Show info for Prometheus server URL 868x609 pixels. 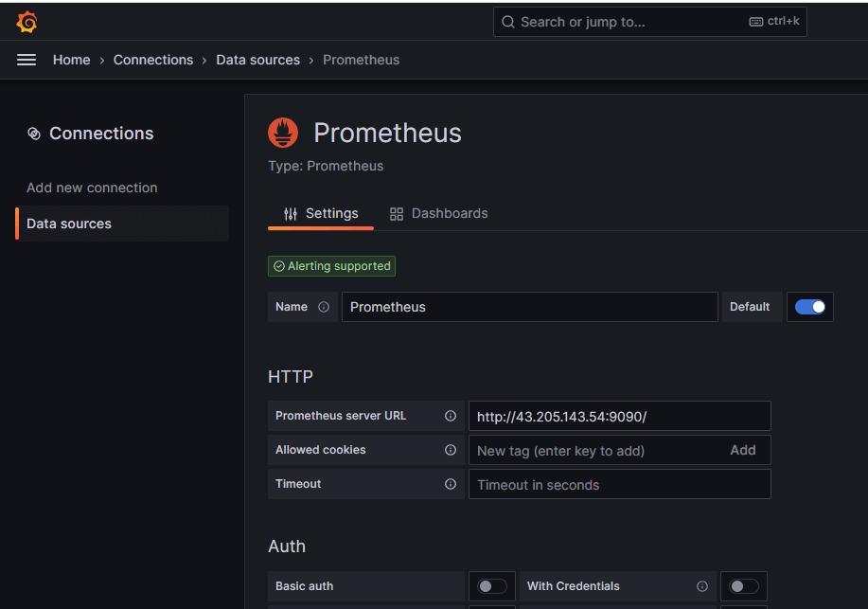(x=451, y=416)
